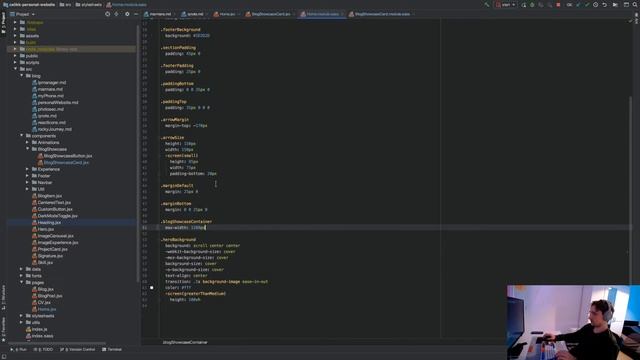Open the Version Control tool window

(x=78, y=349)
